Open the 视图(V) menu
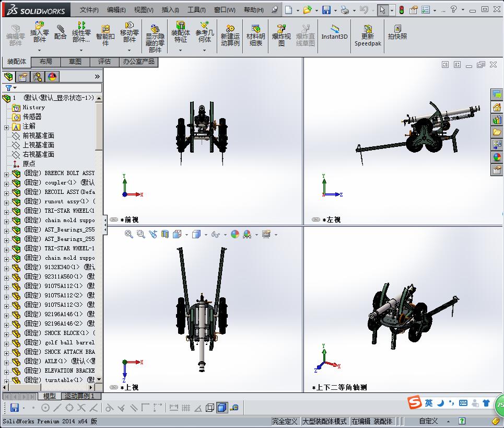 144,10
